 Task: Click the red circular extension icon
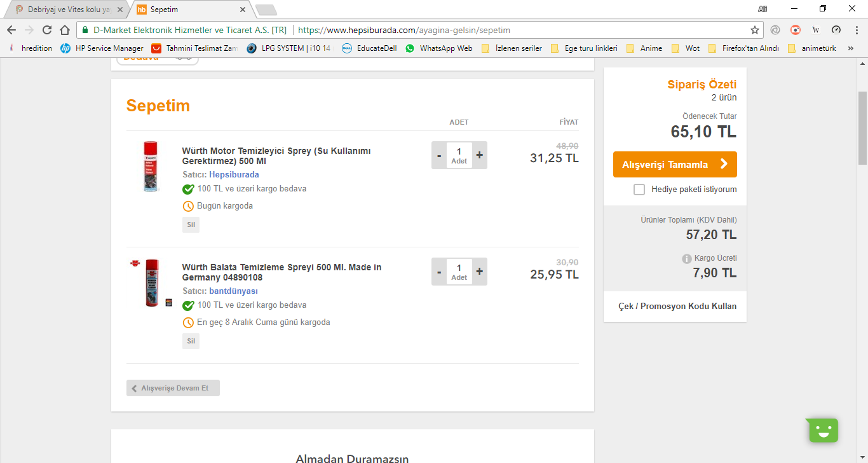click(796, 30)
